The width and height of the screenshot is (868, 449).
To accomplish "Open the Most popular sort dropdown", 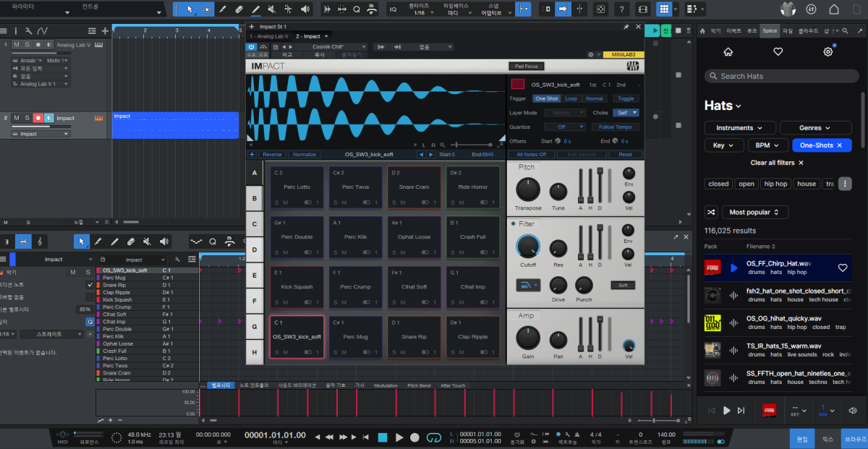I will point(755,213).
